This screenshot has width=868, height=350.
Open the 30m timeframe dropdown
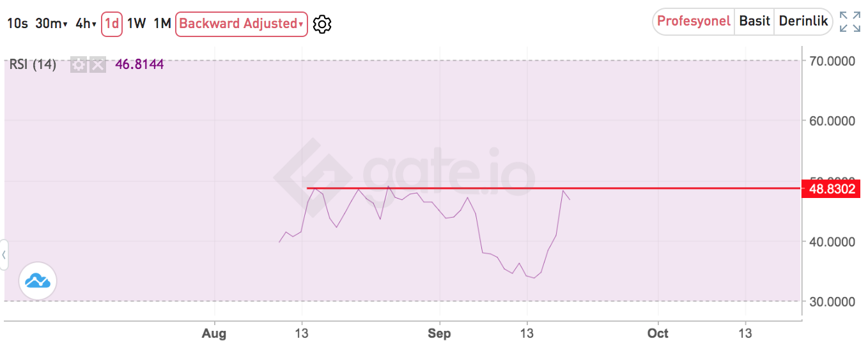51,24
